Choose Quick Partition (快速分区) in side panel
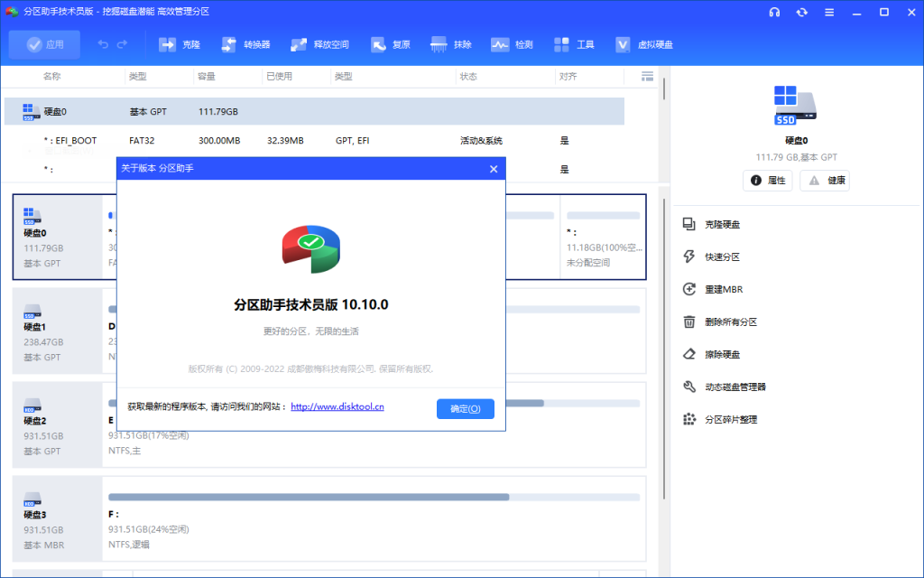 tap(711, 256)
